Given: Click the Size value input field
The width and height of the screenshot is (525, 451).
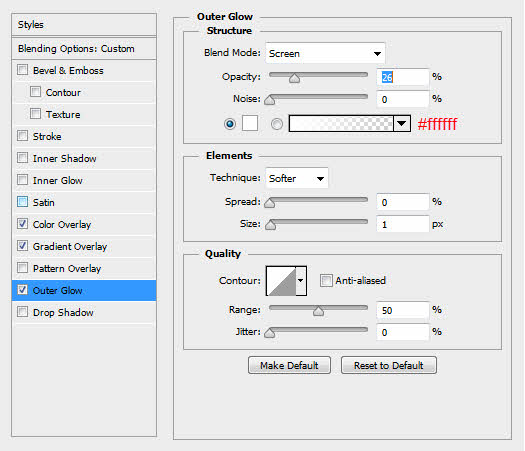Looking at the screenshot, I should click(402, 224).
